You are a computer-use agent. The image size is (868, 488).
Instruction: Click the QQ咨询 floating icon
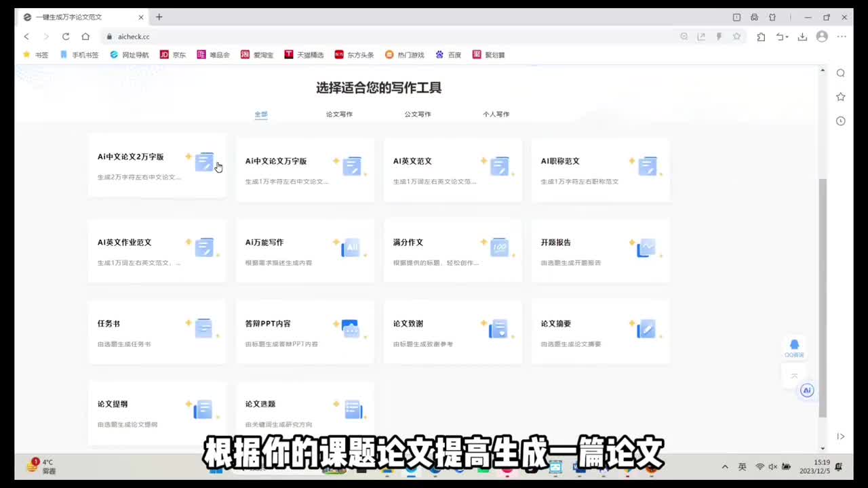tap(794, 347)
